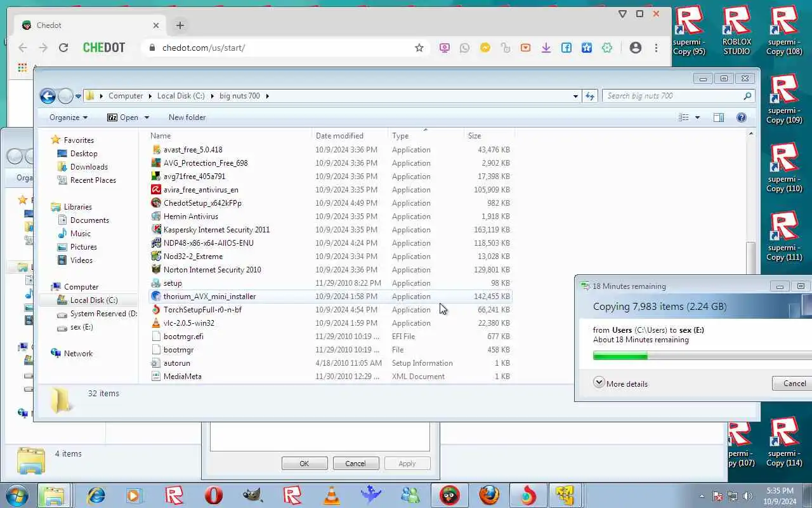Image resolution: width=812 pixels, height=508 pixels.
Task: Select the Norton Internet Security 2010 icon
Action: pyautogui.click(x=157, y=270)
